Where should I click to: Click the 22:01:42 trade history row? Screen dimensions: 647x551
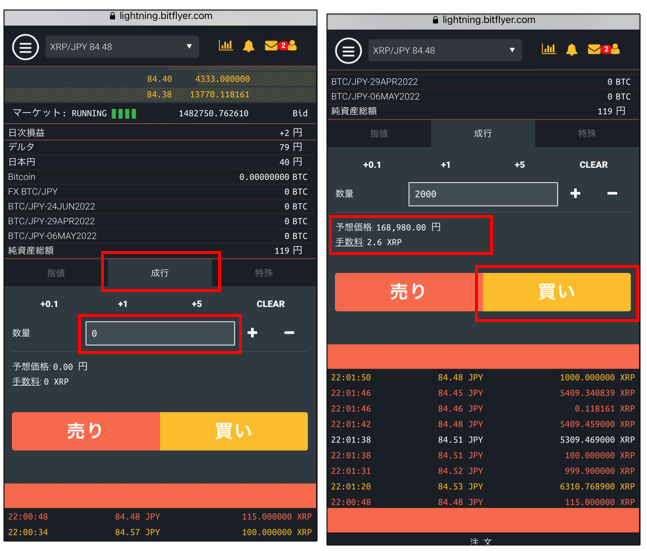483,424
